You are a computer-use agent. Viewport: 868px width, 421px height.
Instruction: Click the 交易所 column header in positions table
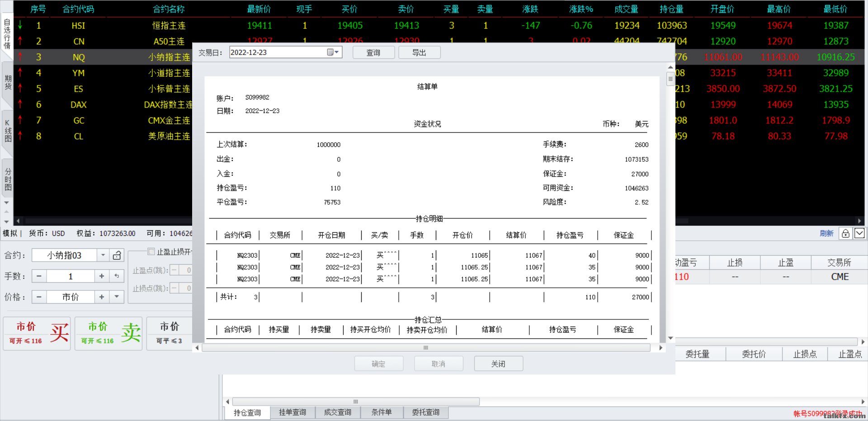(x=839, y=262)
